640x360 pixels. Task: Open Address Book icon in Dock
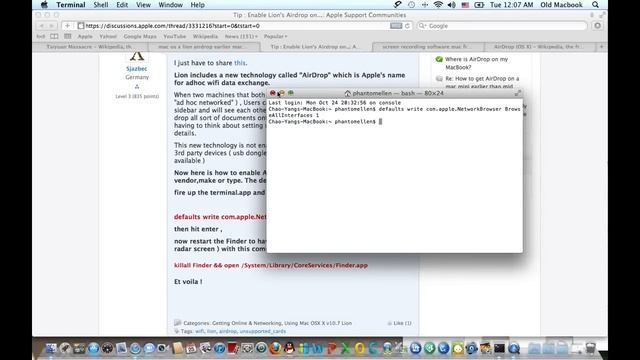(x=178, y=348)
